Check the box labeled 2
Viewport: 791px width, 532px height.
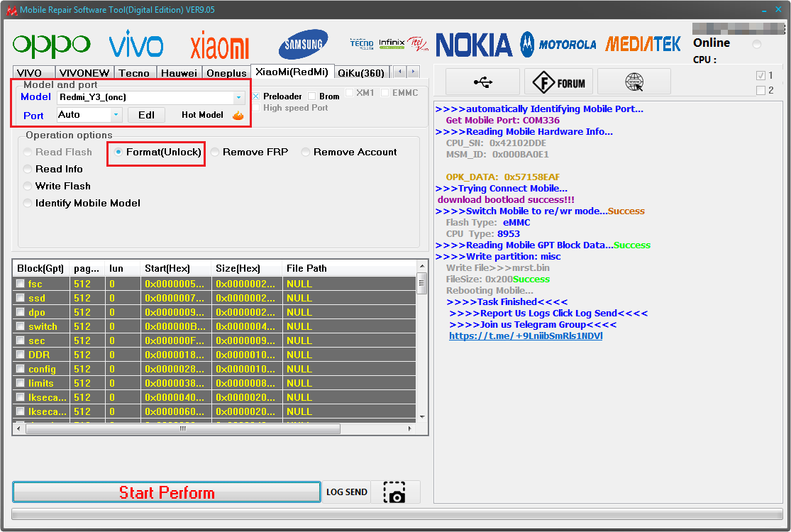click(x=760, y=90)
